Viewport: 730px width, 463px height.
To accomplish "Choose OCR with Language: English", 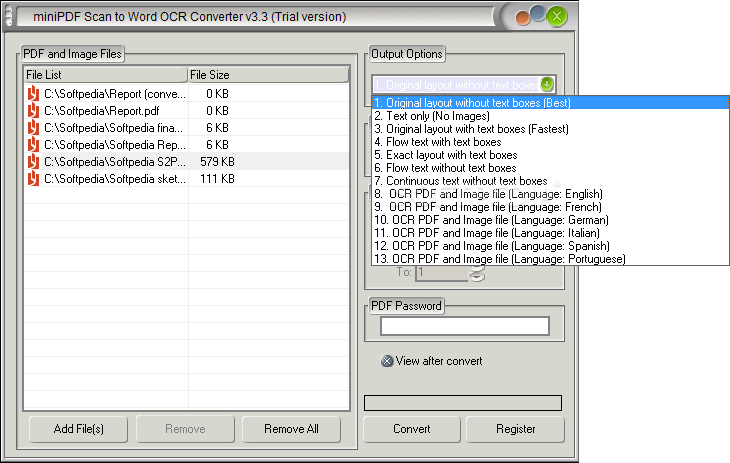I will pos(550,194).
